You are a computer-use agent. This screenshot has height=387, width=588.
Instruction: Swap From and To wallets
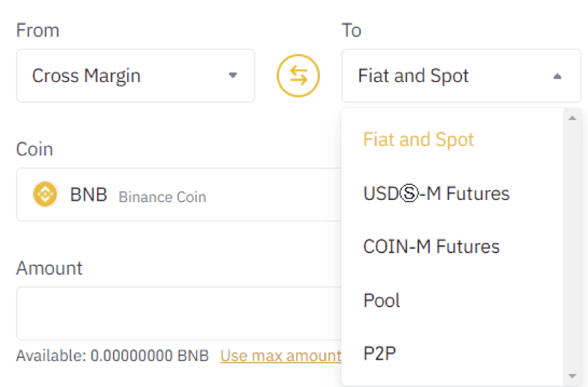[298, 76]
